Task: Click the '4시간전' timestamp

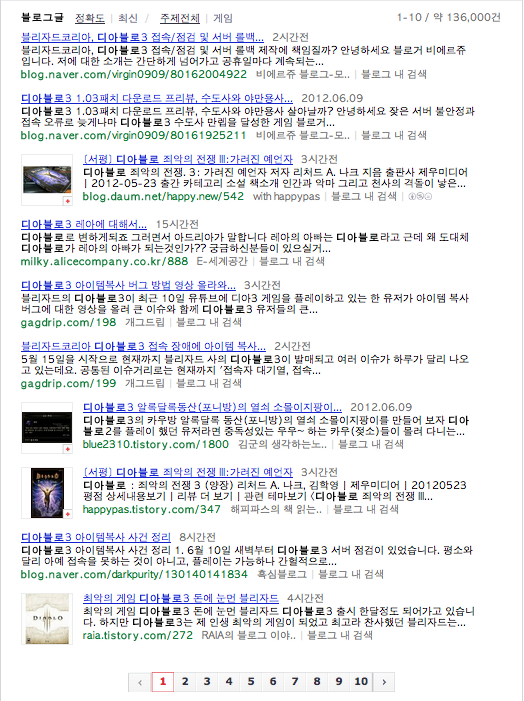Action: pyautogui.click(x=305, y=598)
